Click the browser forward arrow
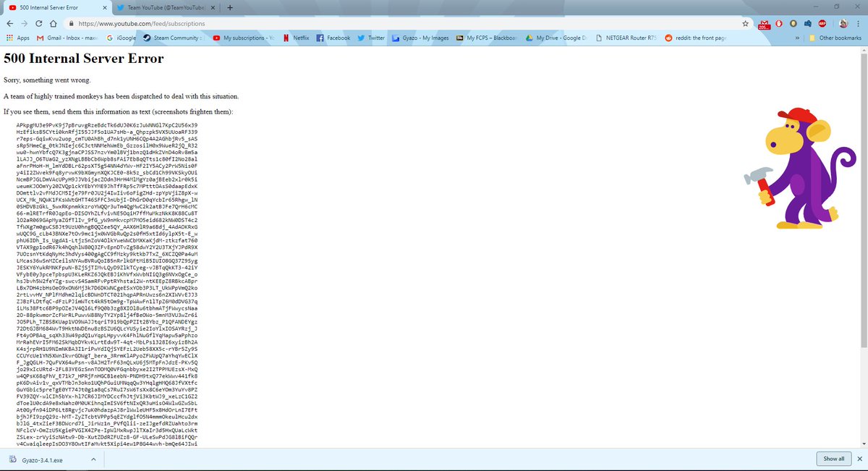This screenshot has height=471, width=868. [x=25, y=23]
